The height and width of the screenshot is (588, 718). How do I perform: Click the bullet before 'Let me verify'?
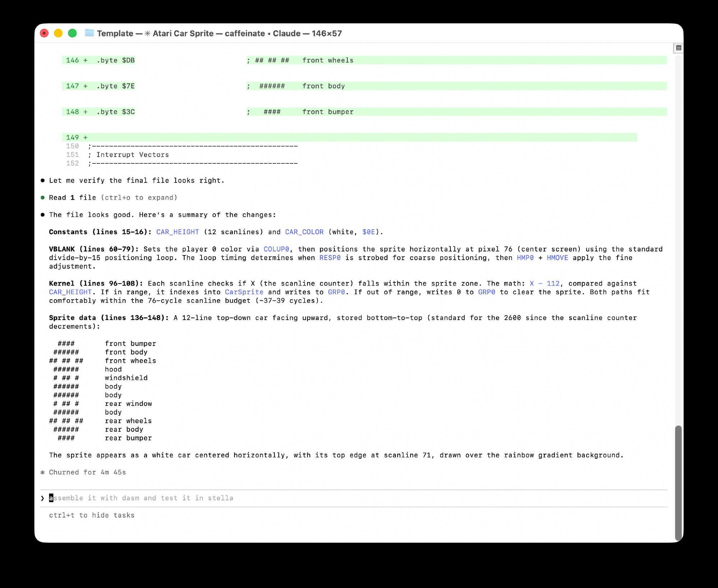43,181
